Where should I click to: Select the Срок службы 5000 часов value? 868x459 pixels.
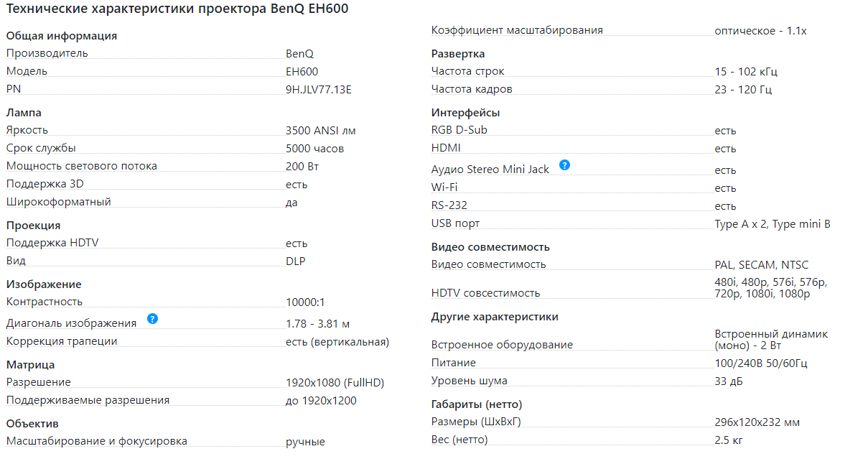[x=314, y=149]
